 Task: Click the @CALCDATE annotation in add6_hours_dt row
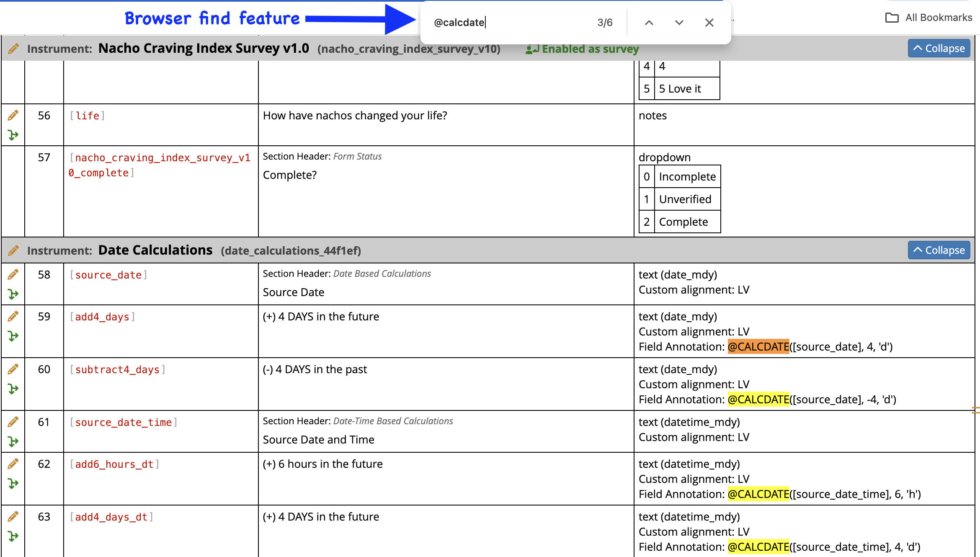[x=758, y=494]
